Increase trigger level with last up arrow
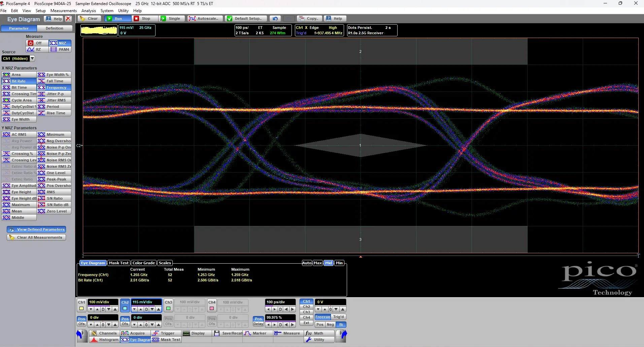The width and height of the screenshot is (644, 347). (343, 309)
